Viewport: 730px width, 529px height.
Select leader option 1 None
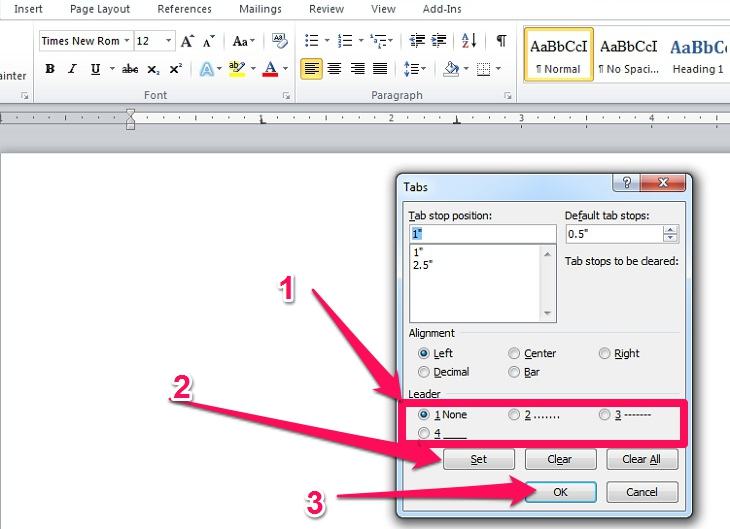coord(423,414)
